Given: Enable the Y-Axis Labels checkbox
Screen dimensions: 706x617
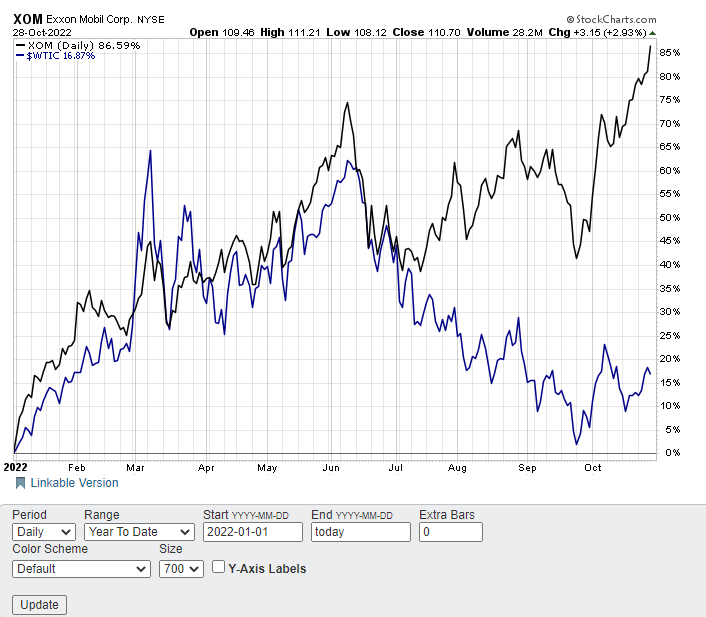Looking at the screenshot, I should point(218,567).
